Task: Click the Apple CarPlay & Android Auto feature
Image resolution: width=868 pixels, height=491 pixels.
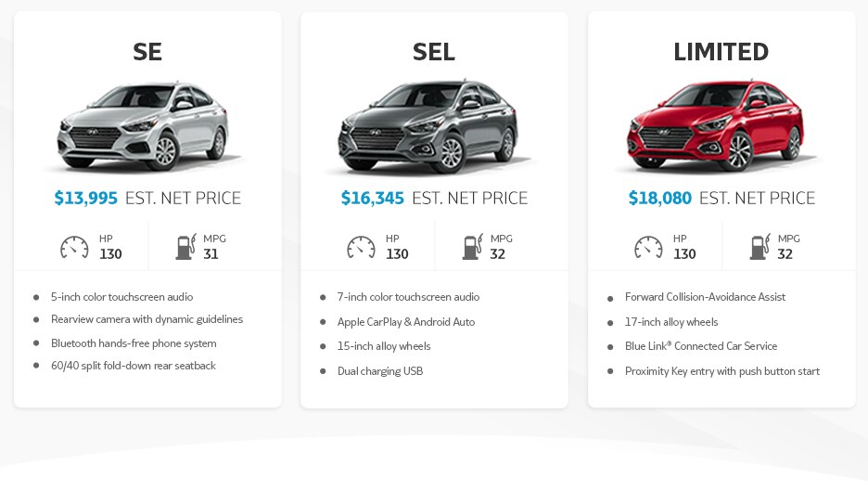Action: [x=406, y=322]
